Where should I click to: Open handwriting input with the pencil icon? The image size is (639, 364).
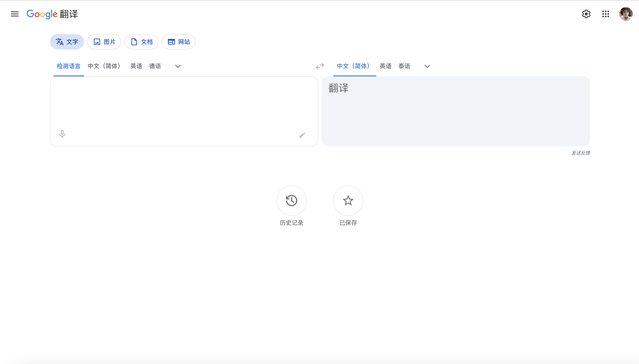(x=302, y=135)
